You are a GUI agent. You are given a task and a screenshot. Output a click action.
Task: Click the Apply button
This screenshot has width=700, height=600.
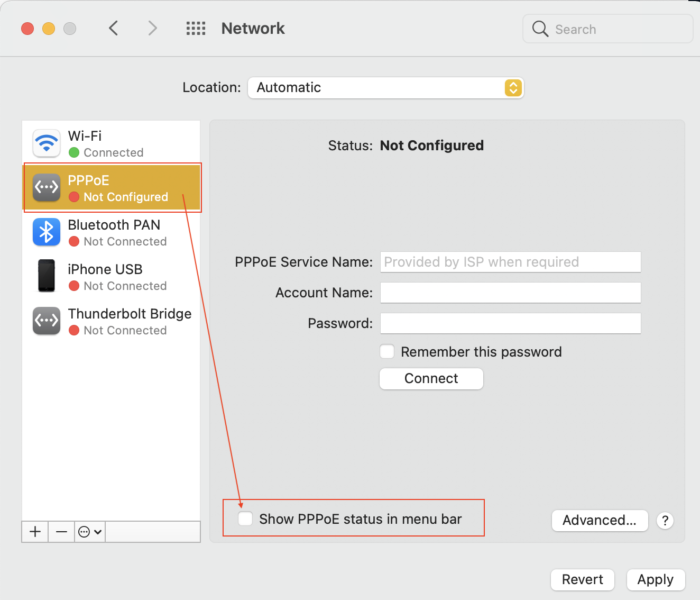pos(656,580)
